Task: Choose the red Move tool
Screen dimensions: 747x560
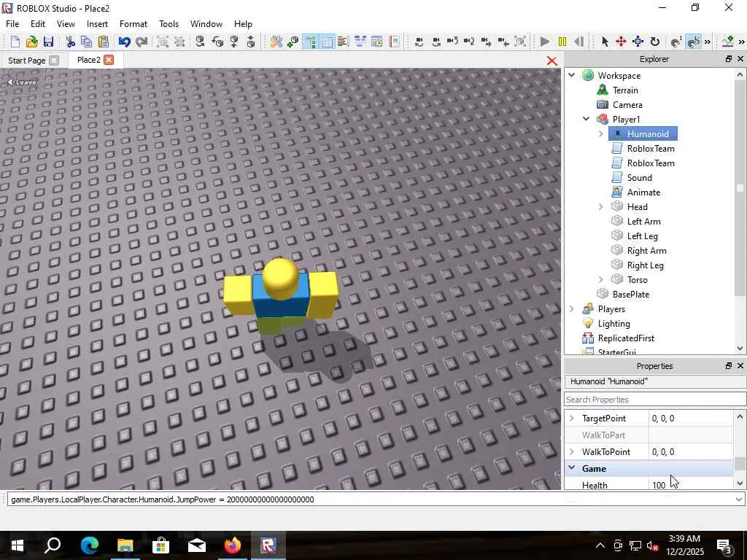Action: tap(621, 42)
